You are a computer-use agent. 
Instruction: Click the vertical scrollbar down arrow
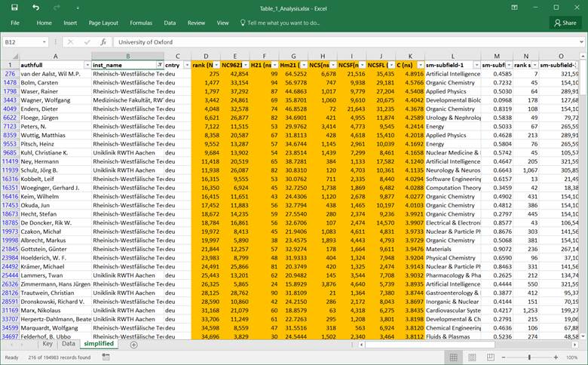pos(583,336)
